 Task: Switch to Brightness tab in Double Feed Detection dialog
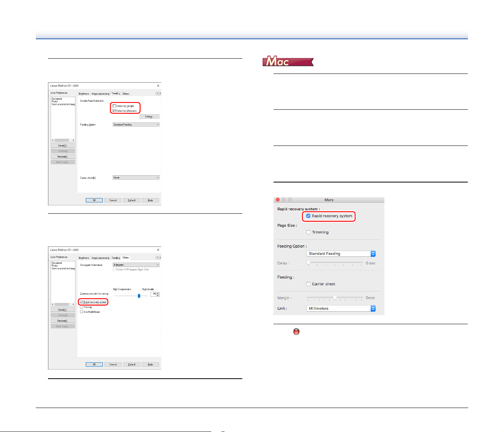pyautogui.click(x=84, y=94)
